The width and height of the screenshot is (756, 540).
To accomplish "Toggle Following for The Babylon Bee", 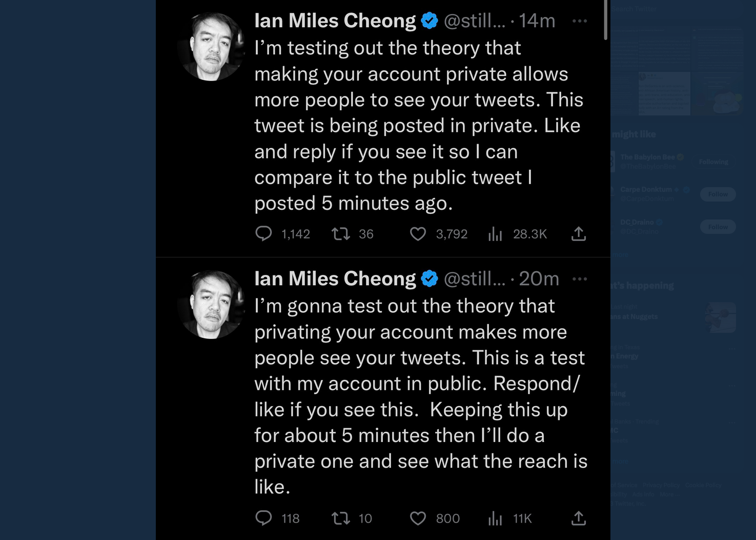I will (713, 162).
